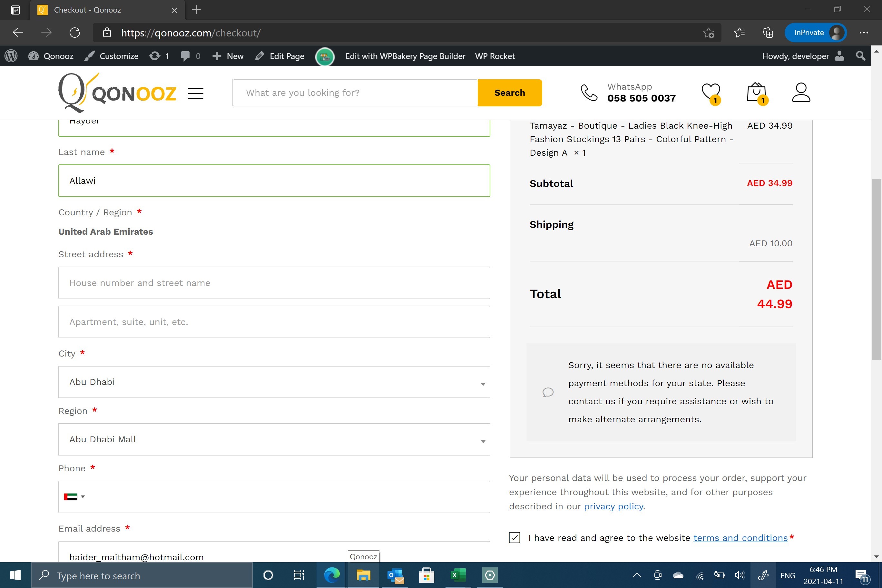Open the updates indicator showing 1

[159, 56]
